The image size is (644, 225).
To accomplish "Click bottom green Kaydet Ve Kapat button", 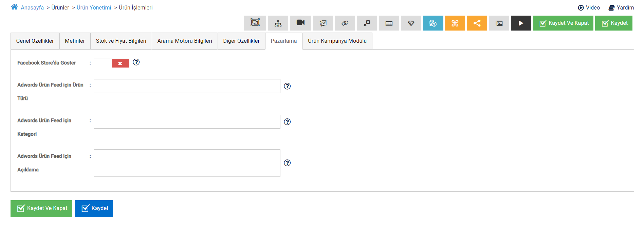I will (41, 208).
